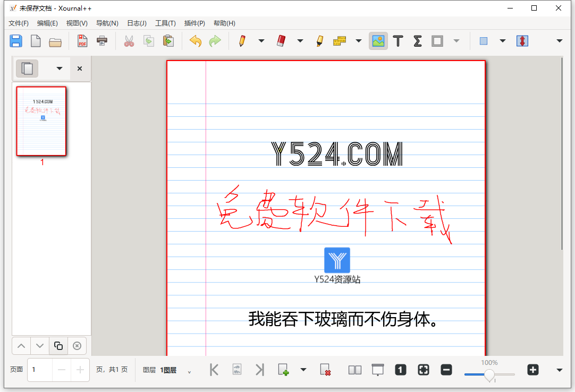The width and height of the screenshot is (575, 392).
Task: Open the 导航(N) menu
Action: 107,23
